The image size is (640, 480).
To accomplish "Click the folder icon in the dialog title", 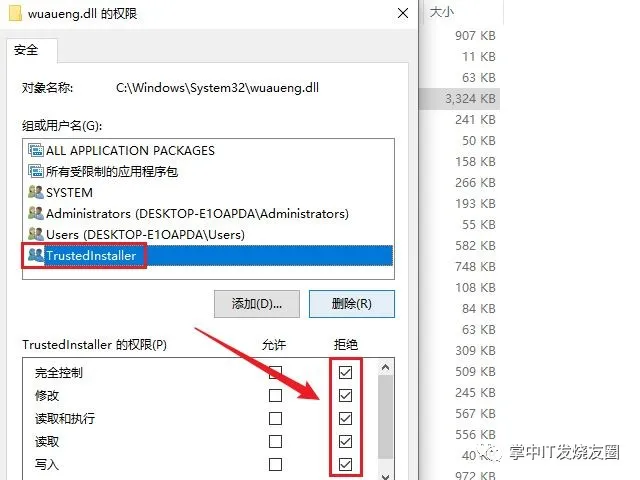I will (x=15, y=13).
